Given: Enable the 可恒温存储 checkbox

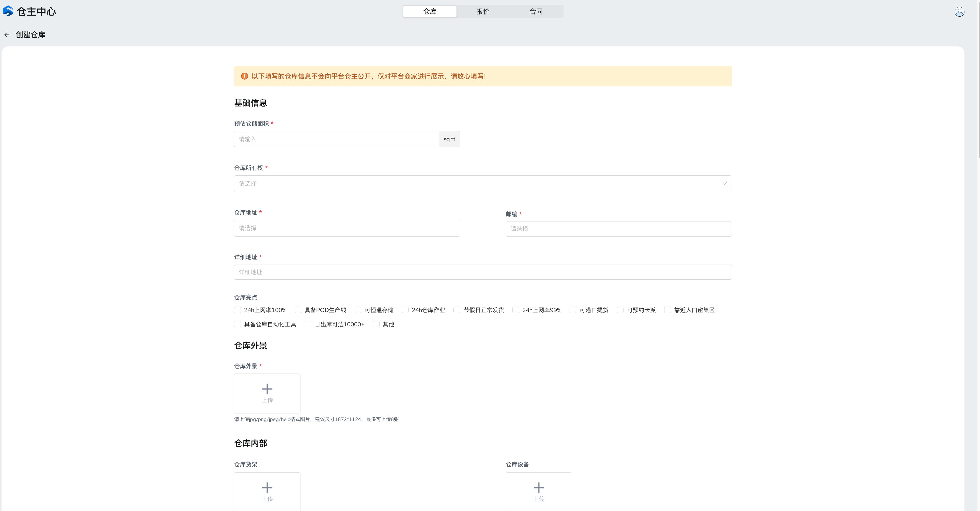Looking at the screenshot, I should pos(358,310).
